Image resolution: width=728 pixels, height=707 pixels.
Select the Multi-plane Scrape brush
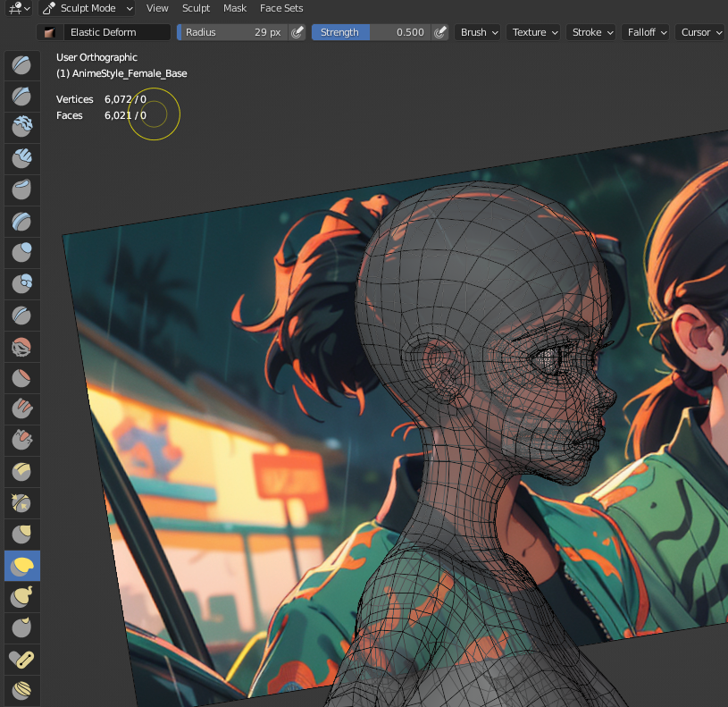coord(21,472)
